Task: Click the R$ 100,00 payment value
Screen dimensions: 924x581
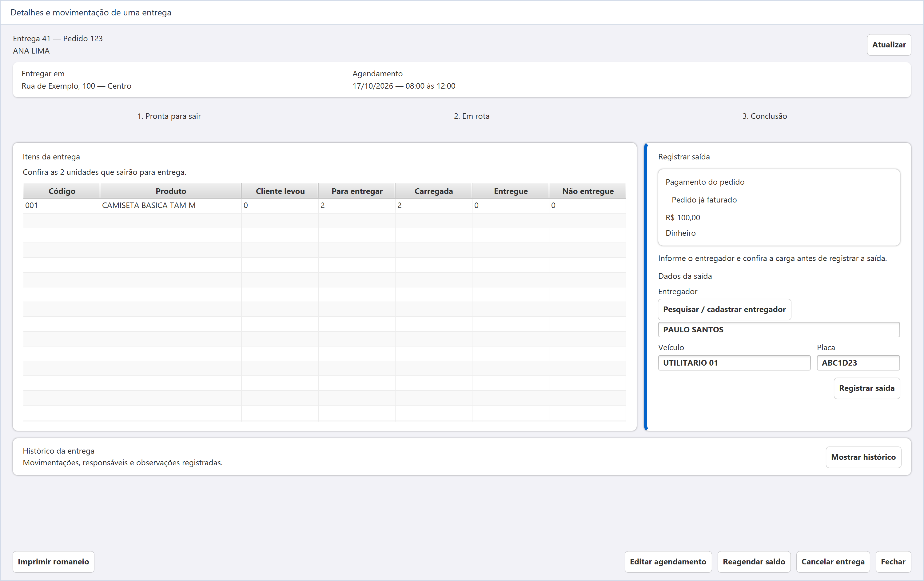Action: point(683,218)
